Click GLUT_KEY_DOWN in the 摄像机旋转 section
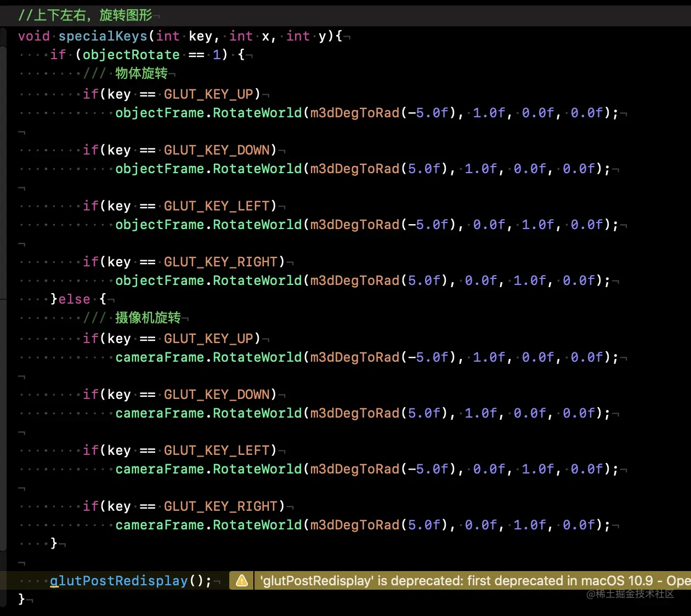Image resolution: width=691 pixels, height=616 pixels. (x=217, y=395)
